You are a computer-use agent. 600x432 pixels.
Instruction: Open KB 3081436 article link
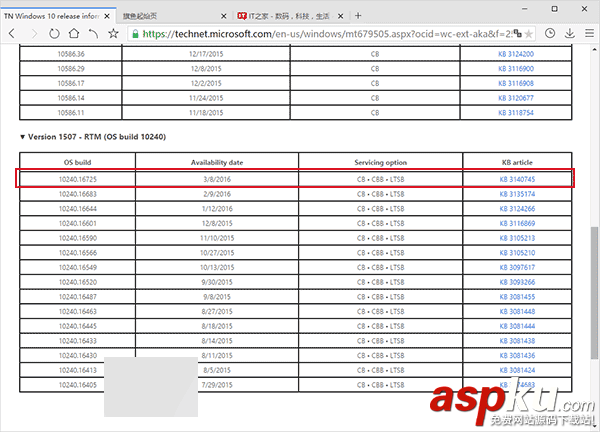point(517,355)
